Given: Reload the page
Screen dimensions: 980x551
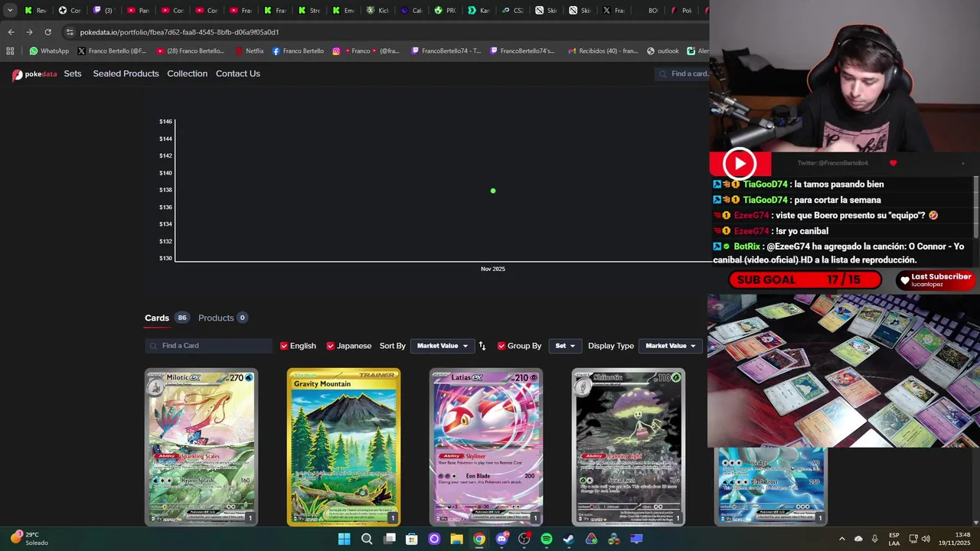Looking at the screenshot, I should pyautogui.click(x=47, y=32).
